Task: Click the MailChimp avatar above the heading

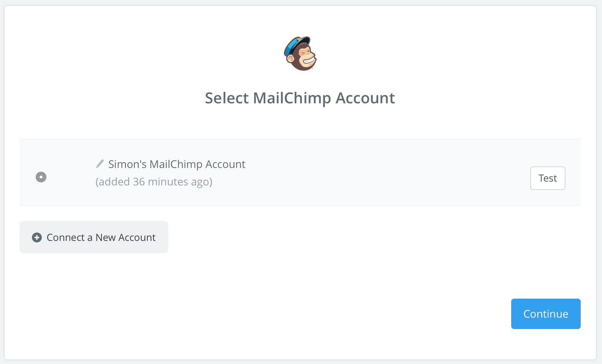Action: coord(300,54)
